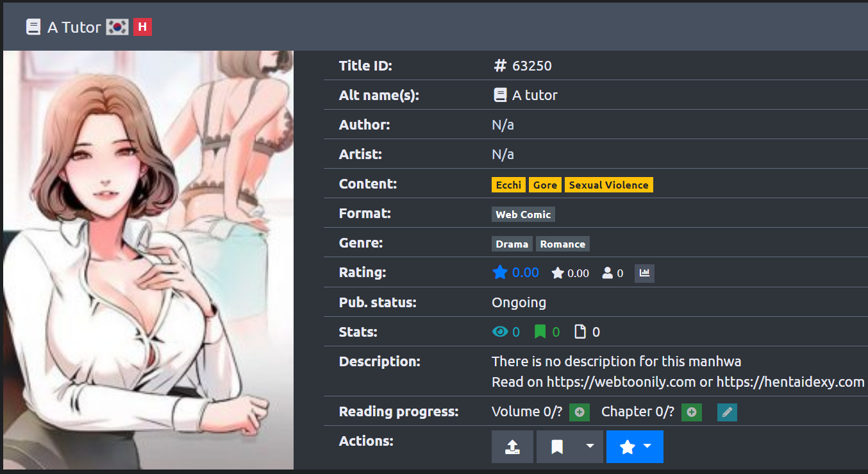Open the rating statistics chart icon

click(x=644, y=273)
